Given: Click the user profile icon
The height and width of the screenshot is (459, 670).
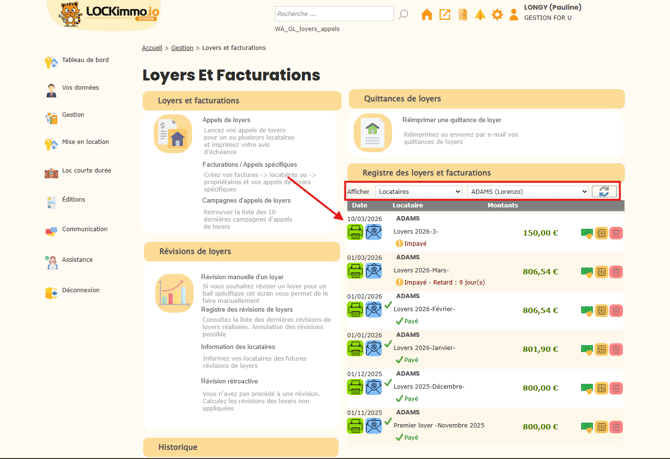Looking at the screenshot, I should (514, 15).
